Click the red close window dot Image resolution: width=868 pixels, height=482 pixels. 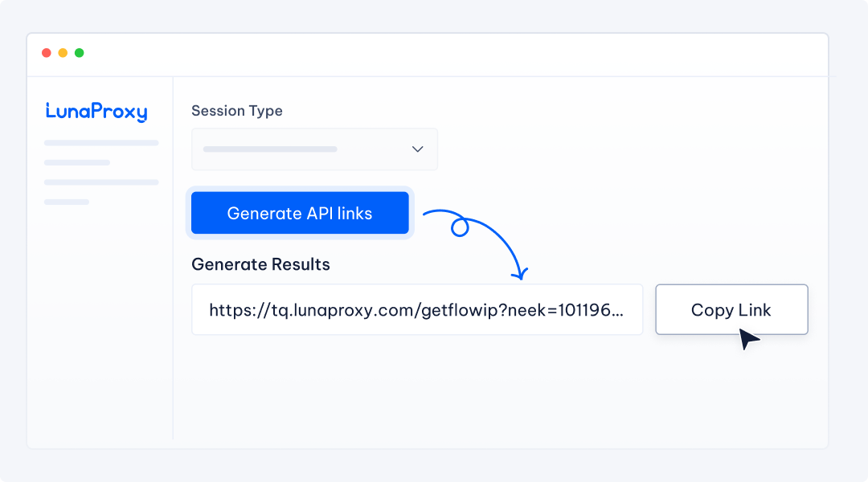[x=46, y=53]
